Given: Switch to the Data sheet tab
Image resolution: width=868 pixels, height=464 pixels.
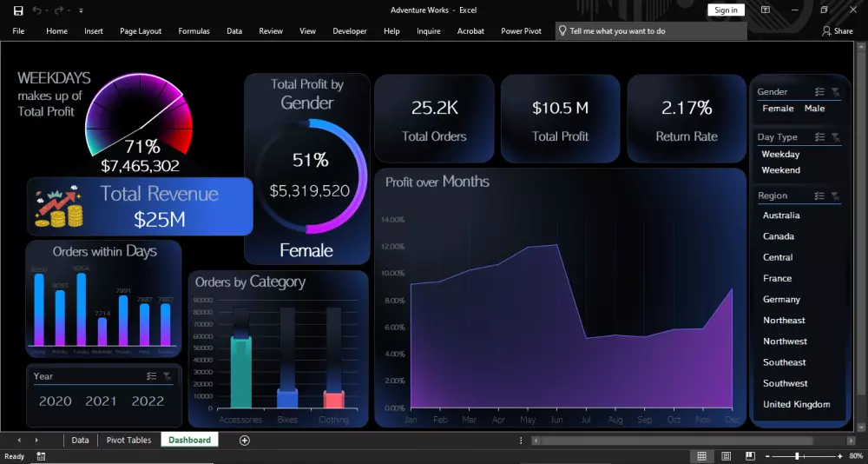Looking at the screenshot, I should tap(80, 441).
